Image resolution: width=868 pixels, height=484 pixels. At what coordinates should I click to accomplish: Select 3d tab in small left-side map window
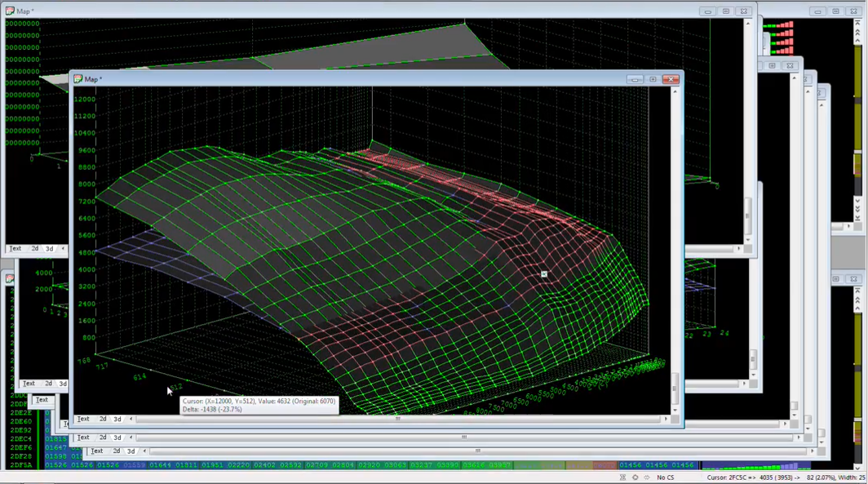pyautogui.click(x=63, y=384)
